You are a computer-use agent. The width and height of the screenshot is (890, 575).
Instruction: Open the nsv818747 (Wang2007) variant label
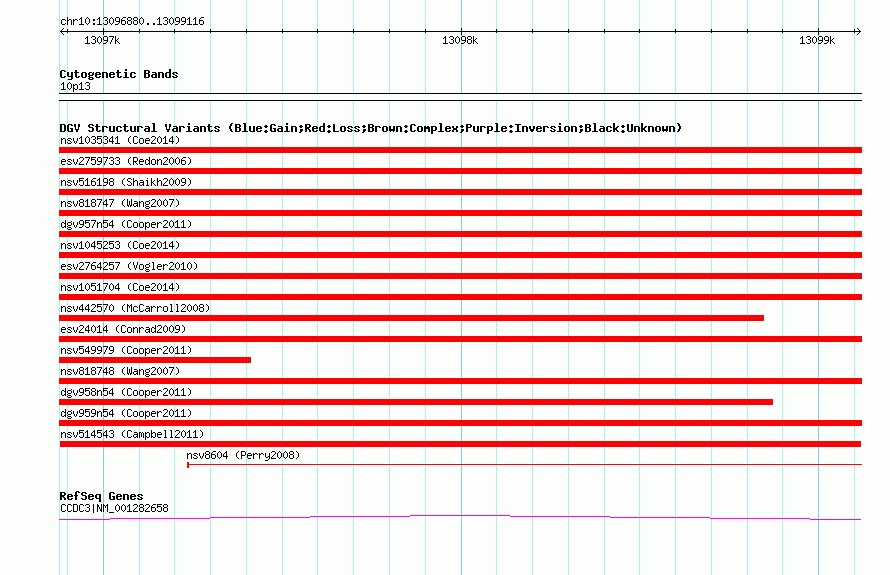(x=120, y=203)
